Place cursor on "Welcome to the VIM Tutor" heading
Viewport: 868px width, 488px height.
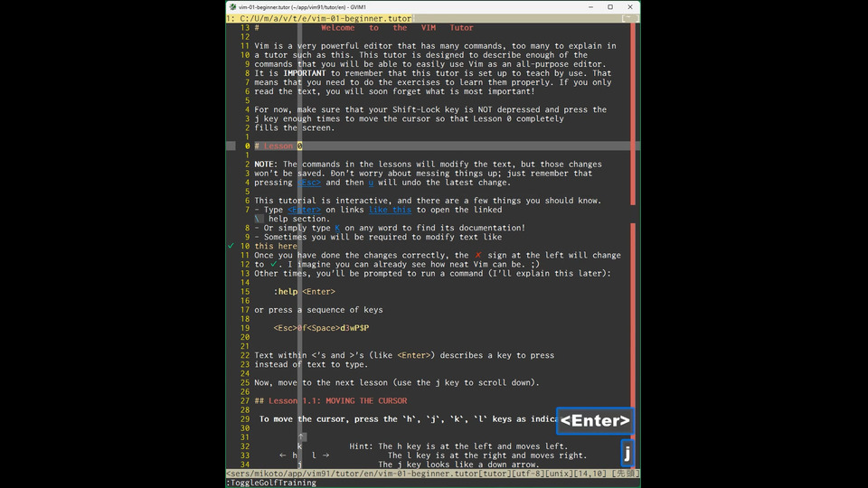click(x=397, y=28)
